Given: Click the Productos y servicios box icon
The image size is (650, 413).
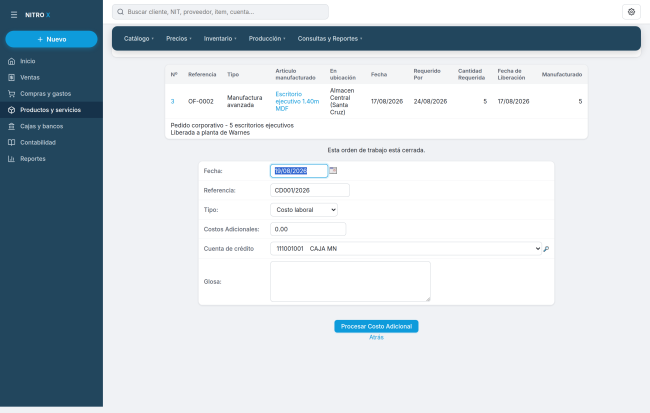Looking at the screenshot, I should tap(12, 110).
